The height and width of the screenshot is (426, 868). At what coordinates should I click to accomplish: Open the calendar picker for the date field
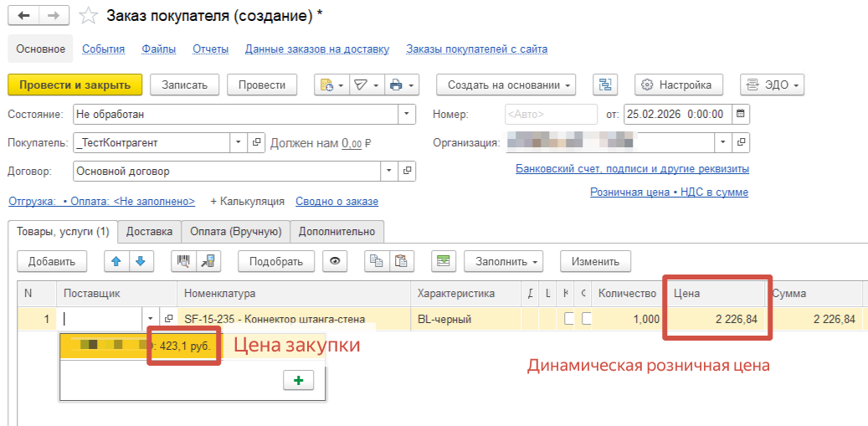coord(740,113)
